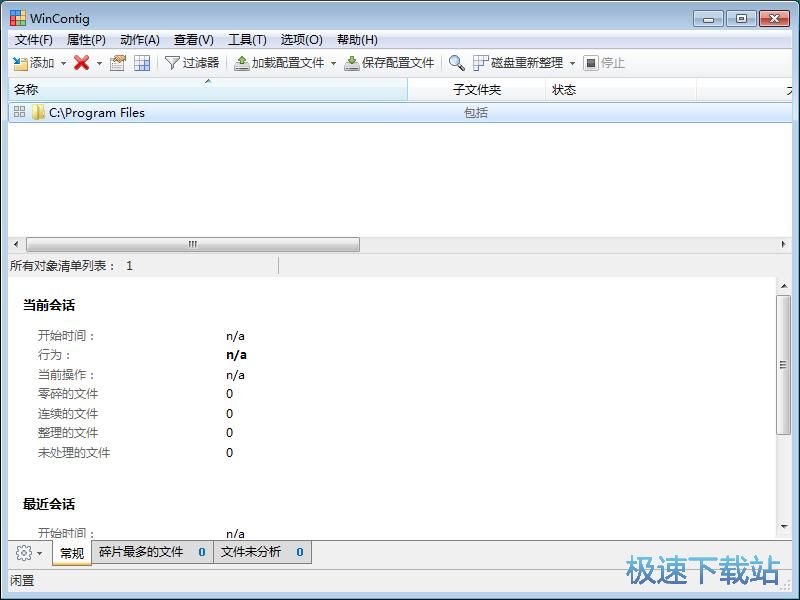The height and width of the screenshot is (600, 800).
Task: Open the item properties toolbar icon
Action: pyautogui.click(x=118, y=63)
